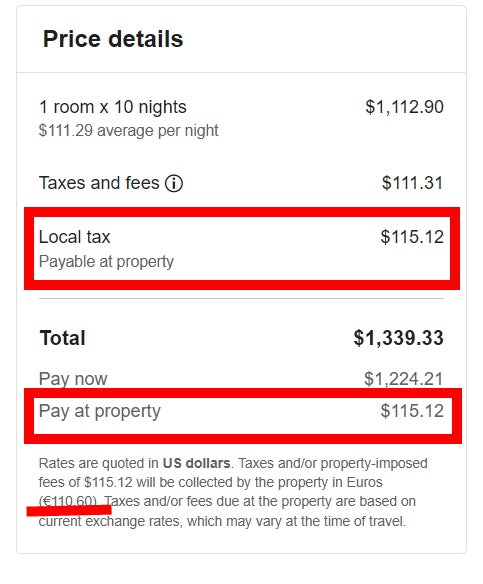Click the Taxes and fees label
This screenshot has height=584, width=483.
99,183
